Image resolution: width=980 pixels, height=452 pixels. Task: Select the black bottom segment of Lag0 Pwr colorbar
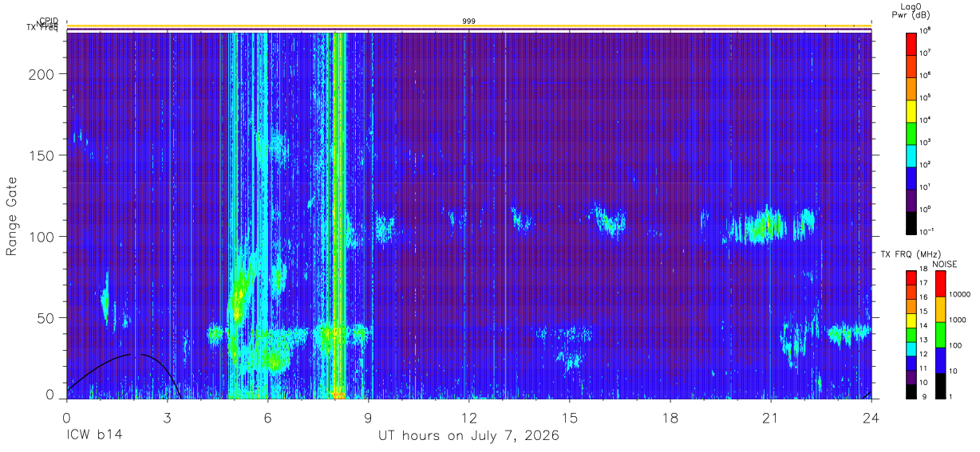point(911,222)
